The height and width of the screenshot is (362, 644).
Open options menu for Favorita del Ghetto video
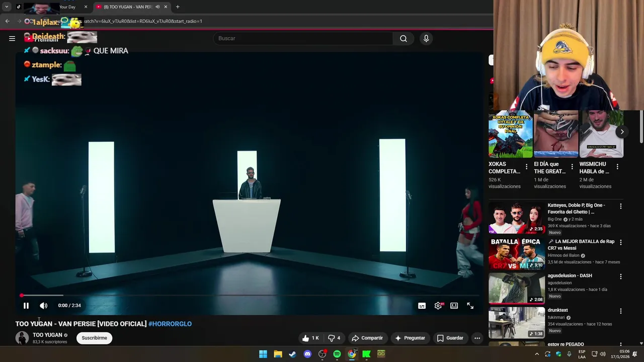[620, 206]
